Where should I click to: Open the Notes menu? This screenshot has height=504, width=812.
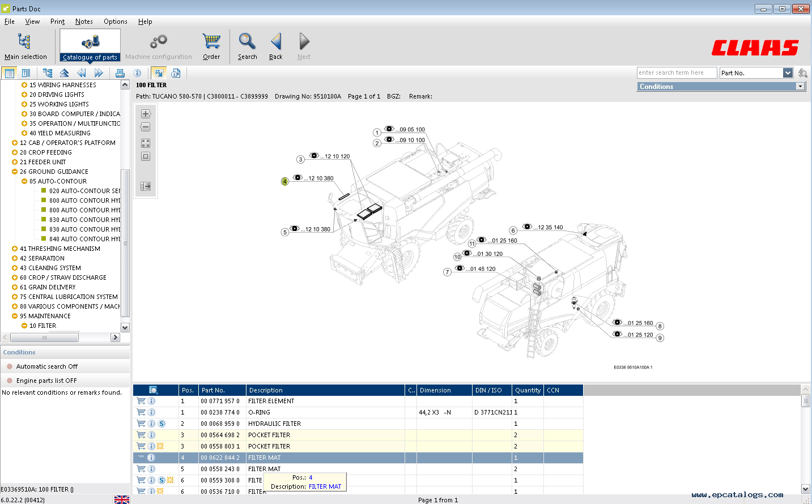pyautogui.click(x=84, y=22)
